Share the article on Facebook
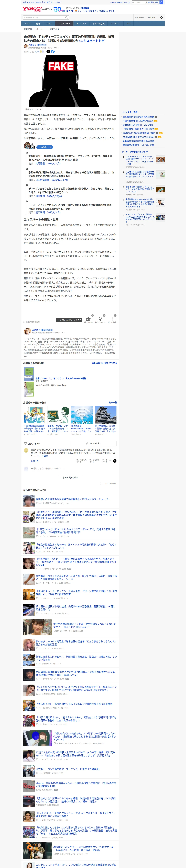 (53, 52)
